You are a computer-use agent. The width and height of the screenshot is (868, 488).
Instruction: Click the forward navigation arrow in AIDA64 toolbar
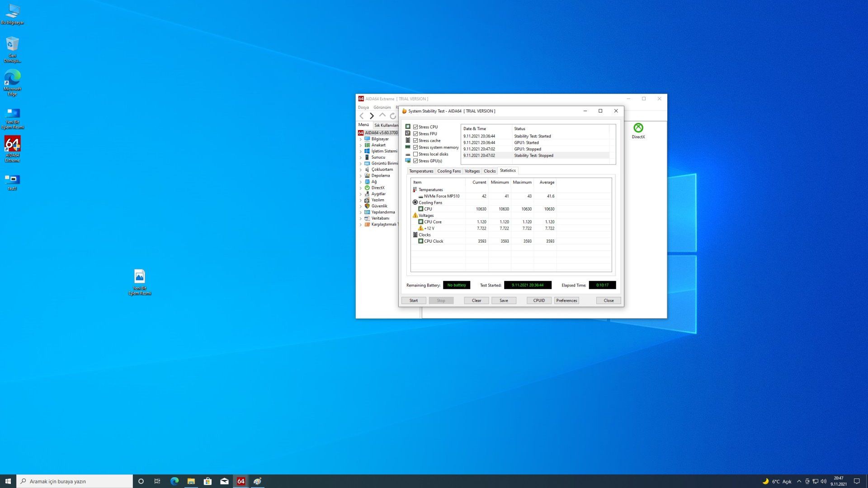(x=372, y=116)
